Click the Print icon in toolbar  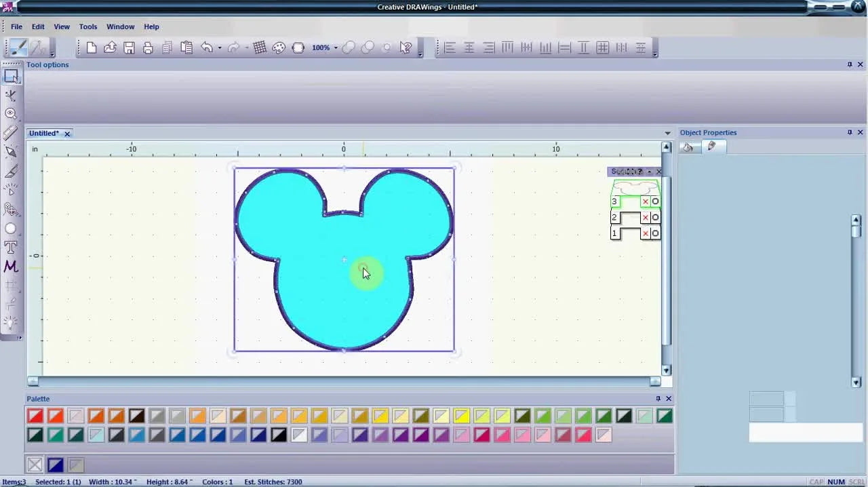(x=148, y=47)
